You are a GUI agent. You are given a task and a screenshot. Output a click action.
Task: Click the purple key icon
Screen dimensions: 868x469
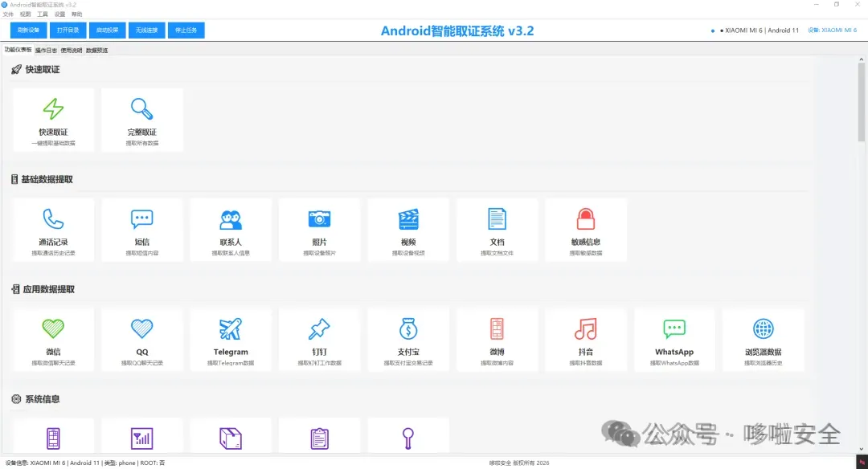coord(408,438)
